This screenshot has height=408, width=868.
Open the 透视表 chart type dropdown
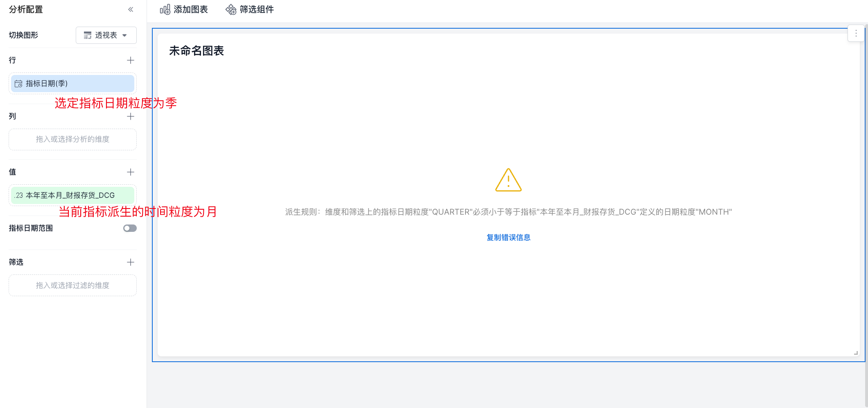tap(106, 35)
